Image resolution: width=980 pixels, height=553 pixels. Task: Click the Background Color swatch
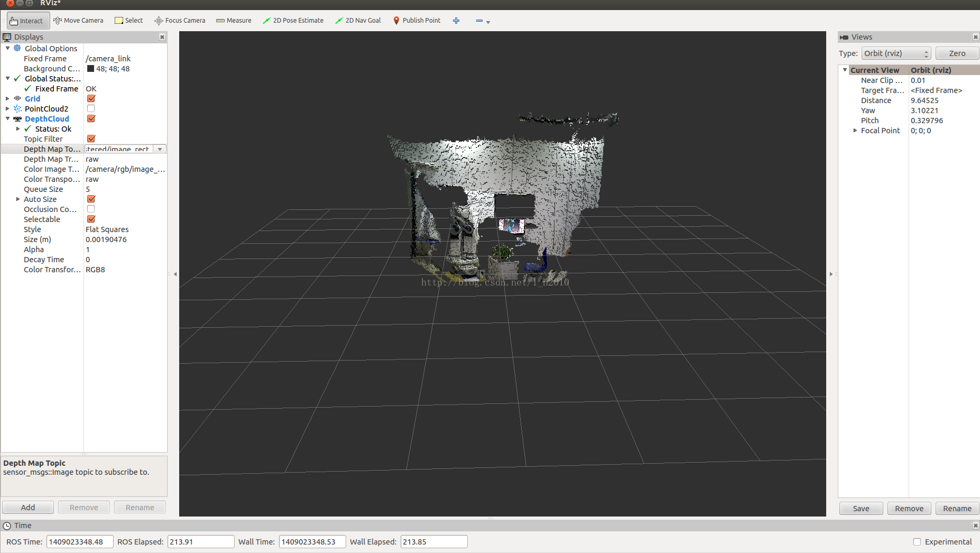click(90, 69)
